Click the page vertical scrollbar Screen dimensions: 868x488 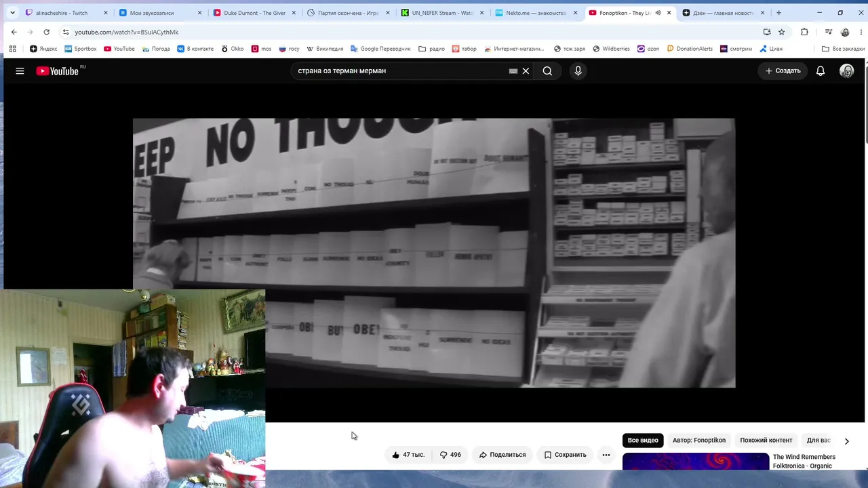tap(866, 102)
